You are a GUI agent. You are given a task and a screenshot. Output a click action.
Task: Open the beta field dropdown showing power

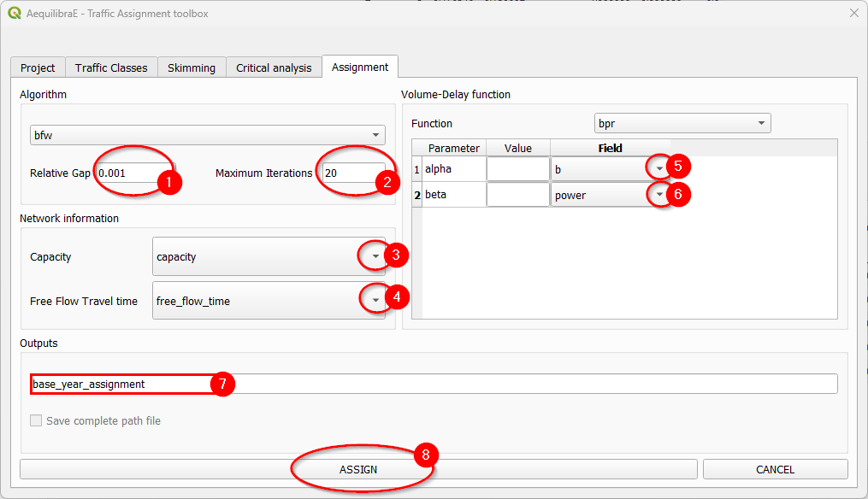tap(658, 195)
